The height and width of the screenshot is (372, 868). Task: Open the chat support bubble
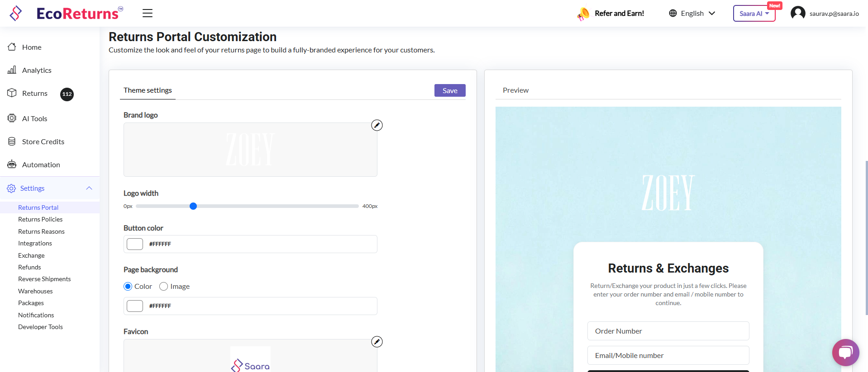pyautogui.click(x=845, y=352)
